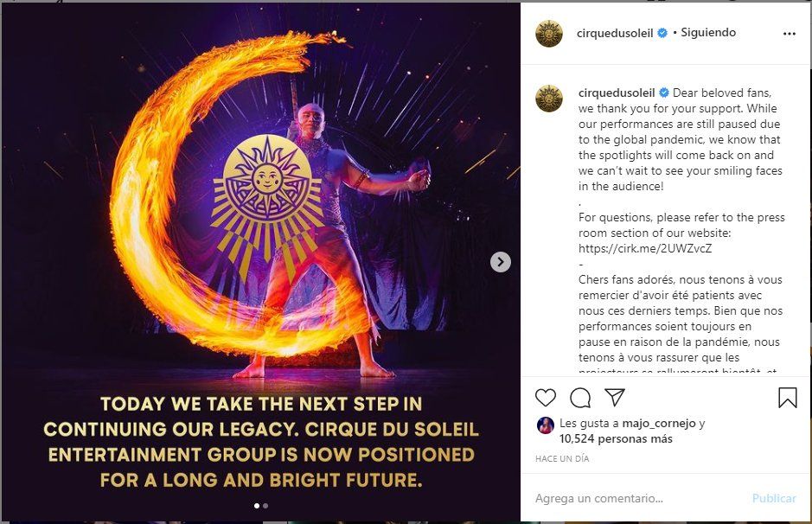Open comments with the speech bubble icon

click(580, 398)
